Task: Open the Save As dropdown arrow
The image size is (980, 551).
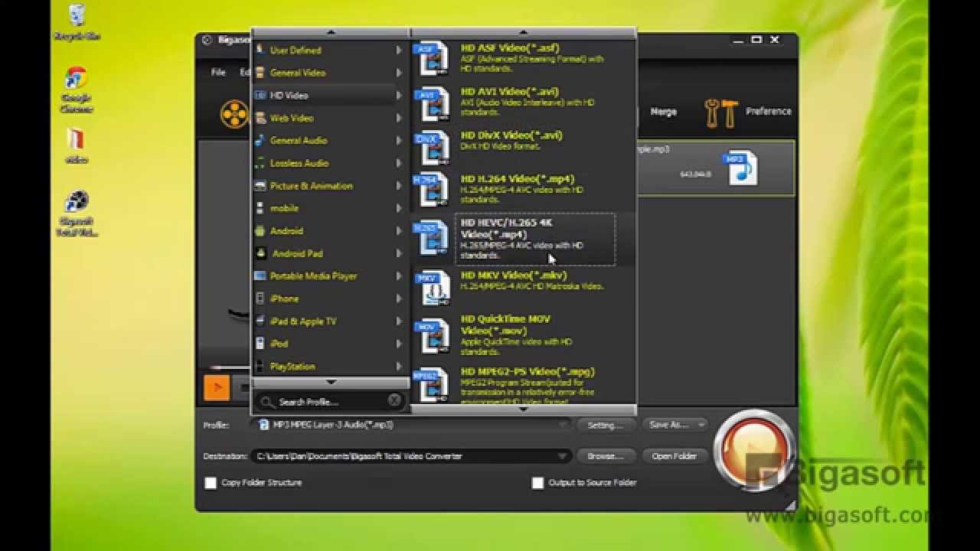Action: click(x=701, y=425)
